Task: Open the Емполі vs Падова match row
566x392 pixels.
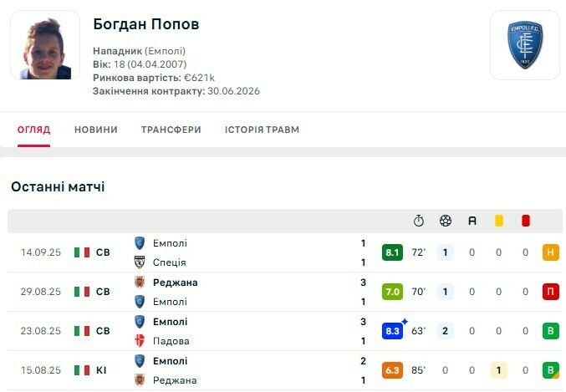Action: click(x=251, y=331)
